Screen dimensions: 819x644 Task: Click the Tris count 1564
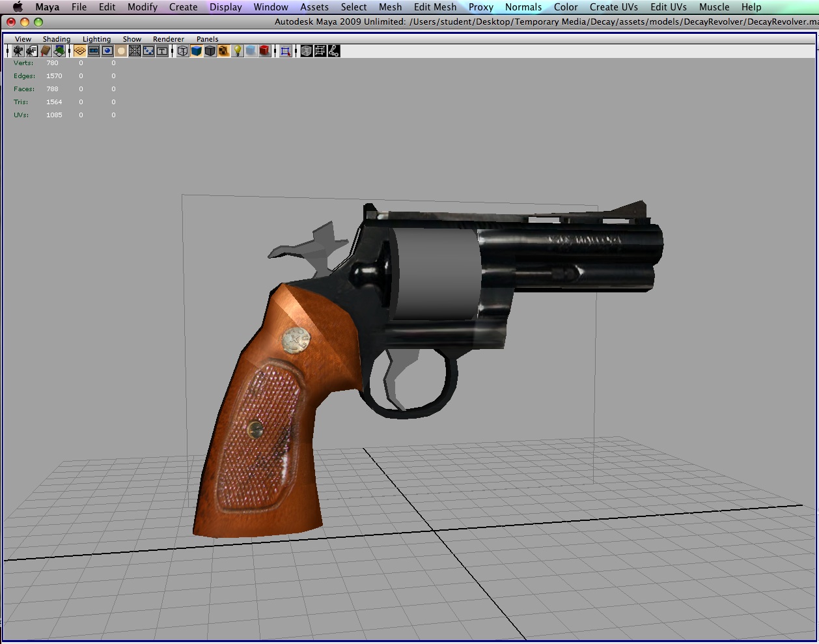tap(54, 102)
